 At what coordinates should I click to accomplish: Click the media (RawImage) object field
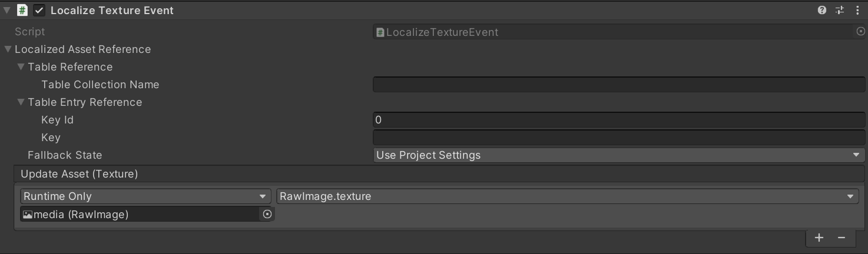pos(140,214)
